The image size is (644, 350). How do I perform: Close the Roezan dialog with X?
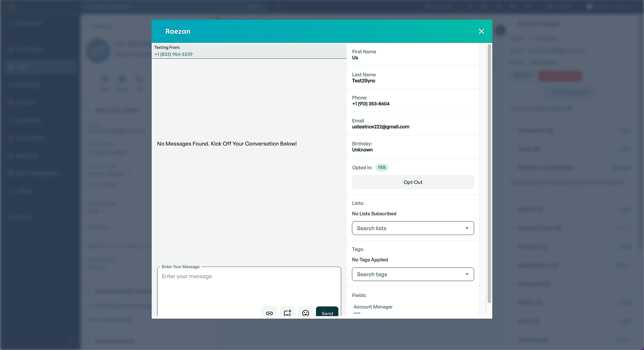tap(481, 31)
